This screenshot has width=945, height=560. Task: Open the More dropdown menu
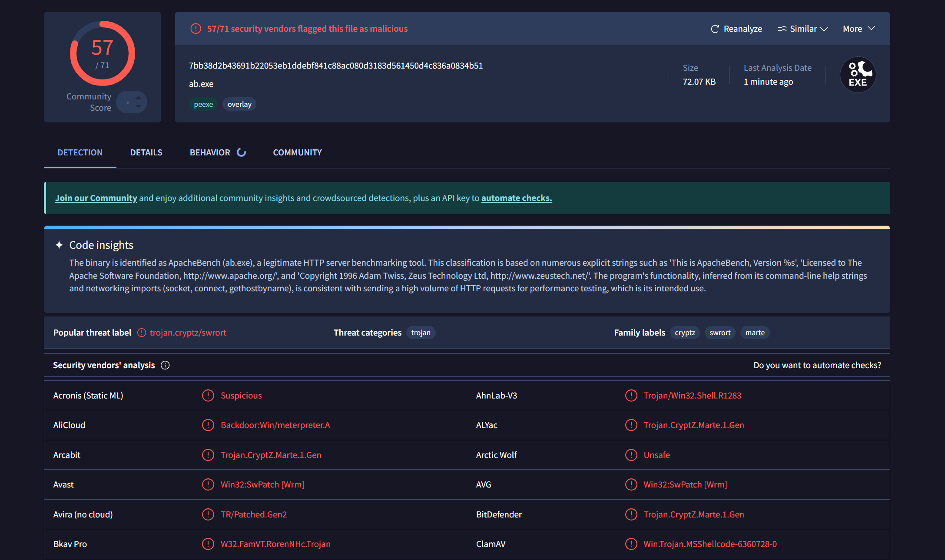859,29
